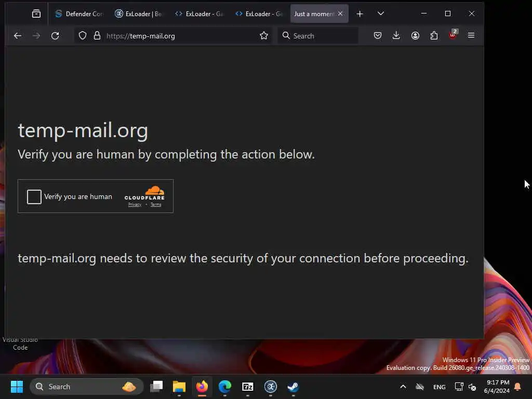Open a new tab
Screen dimensions: 532x399
(360, 14)
